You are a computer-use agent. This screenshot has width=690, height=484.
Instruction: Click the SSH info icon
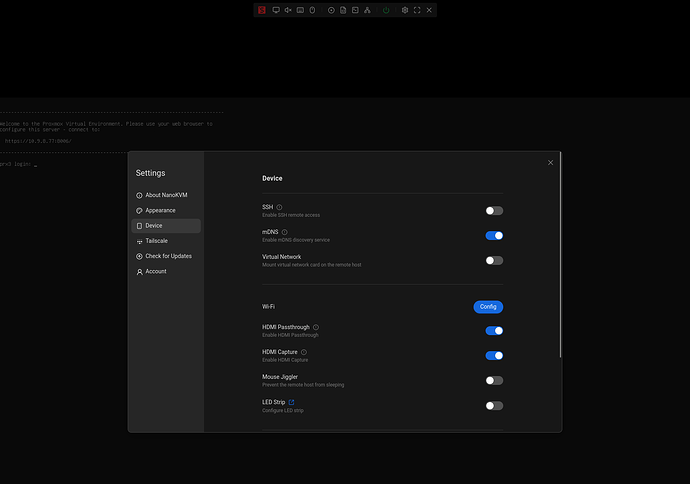coord(279,207)
